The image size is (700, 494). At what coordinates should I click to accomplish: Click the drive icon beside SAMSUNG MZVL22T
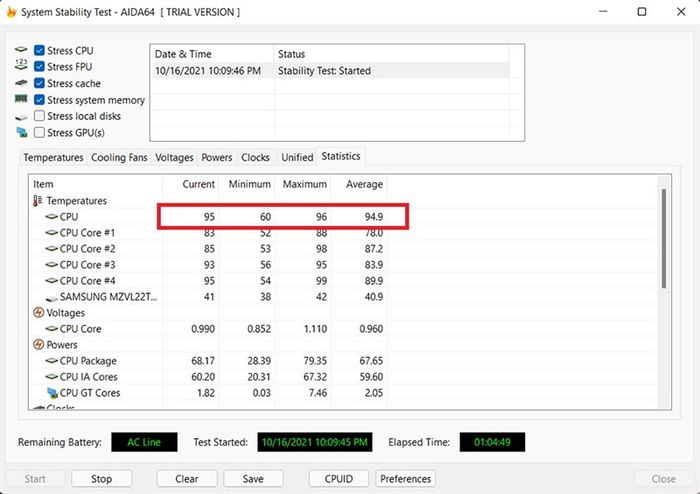pyautogui.click(x=52, y=298)
